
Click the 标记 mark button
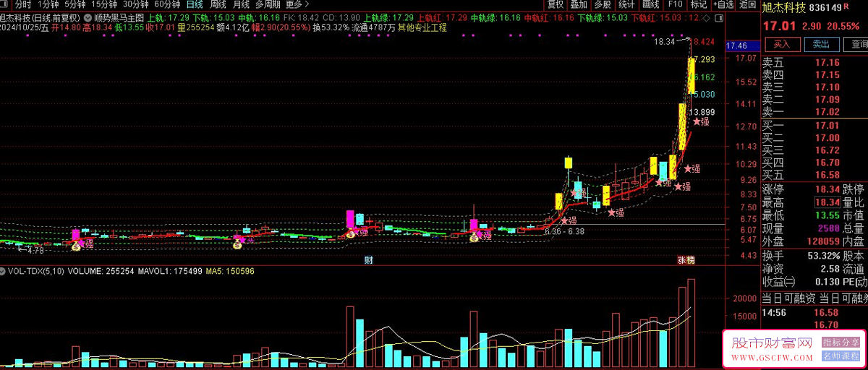pos(699,4)
